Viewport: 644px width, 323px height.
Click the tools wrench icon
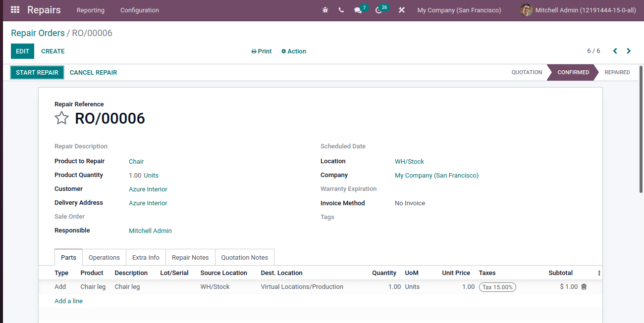pyautogui.click(x=402, y=10)
